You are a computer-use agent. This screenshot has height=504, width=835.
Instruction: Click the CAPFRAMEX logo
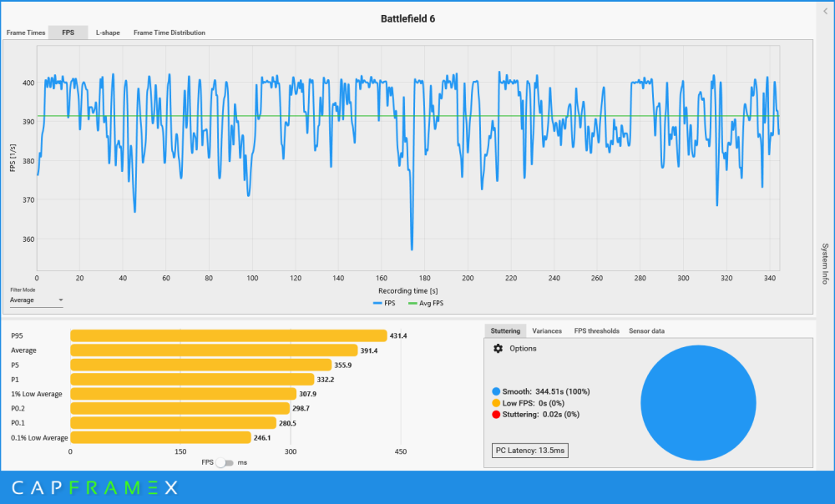pyautogui.click(x=95, y=487)
